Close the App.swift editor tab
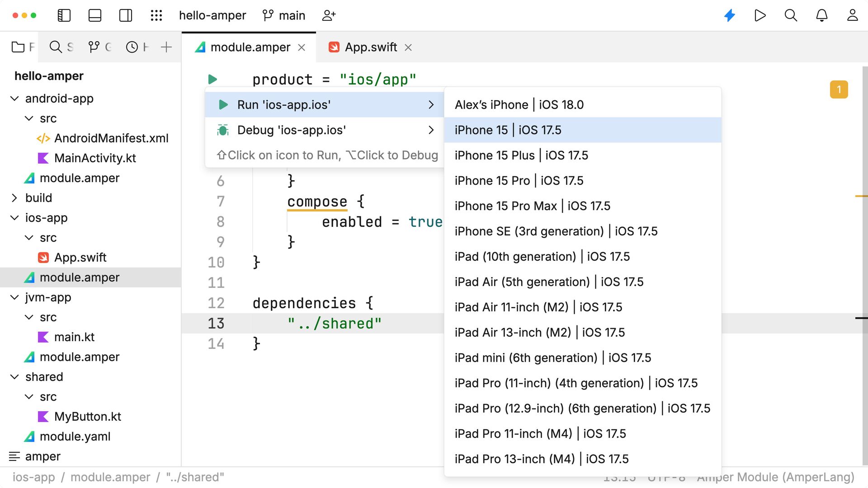The width and height of the screenshot is (868, 488). coord(408,47)
